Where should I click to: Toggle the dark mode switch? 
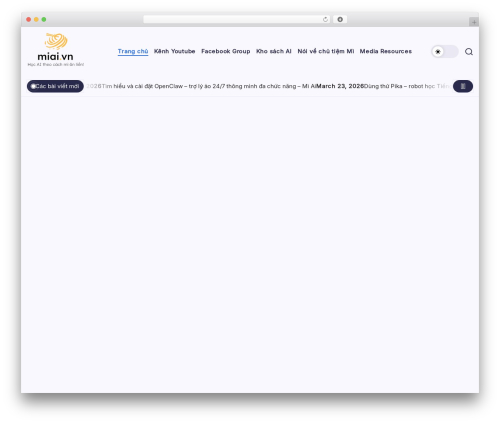click(445, 52)
